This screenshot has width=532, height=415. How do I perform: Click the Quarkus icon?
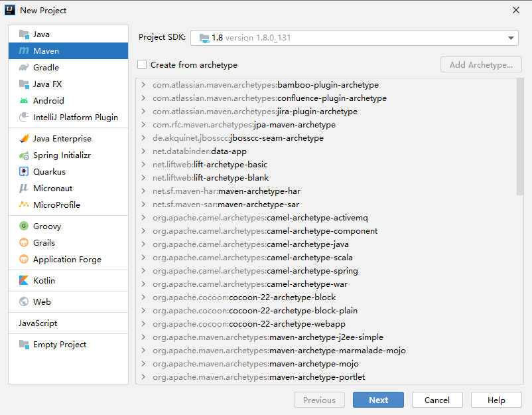[x=24, y=171]
